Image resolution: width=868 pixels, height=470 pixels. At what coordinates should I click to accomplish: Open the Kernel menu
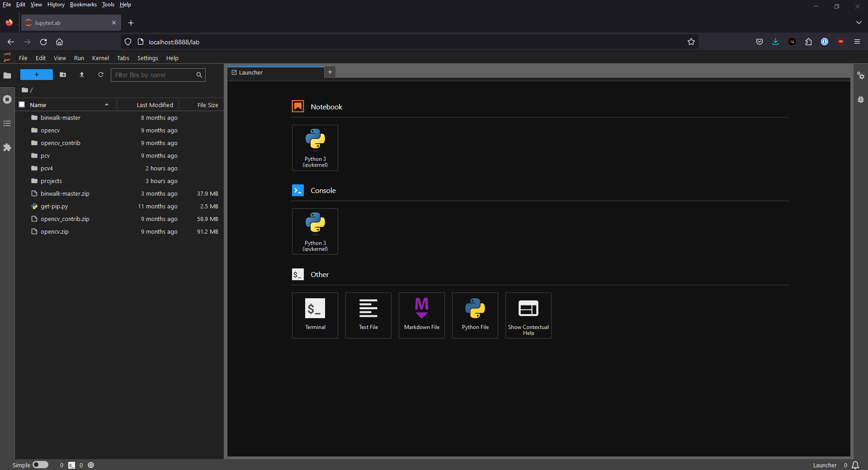pyautogui.click(x=100, y=58)
